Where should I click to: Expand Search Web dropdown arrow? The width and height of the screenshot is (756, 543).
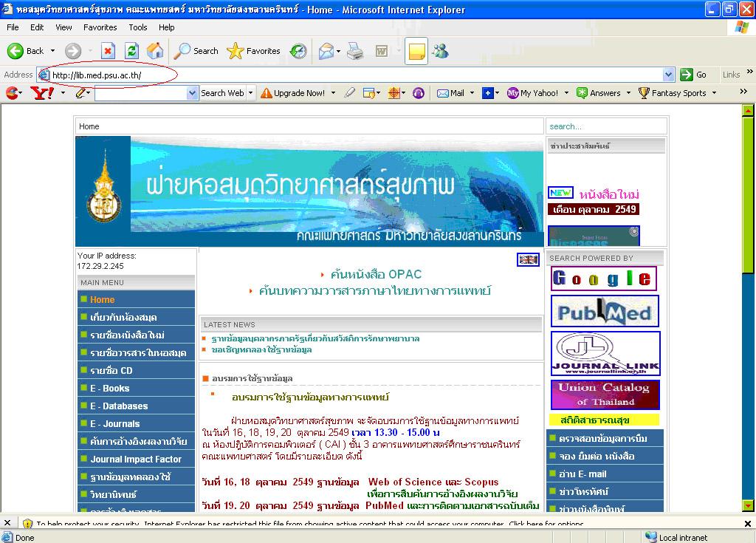(x=251, y=93)
